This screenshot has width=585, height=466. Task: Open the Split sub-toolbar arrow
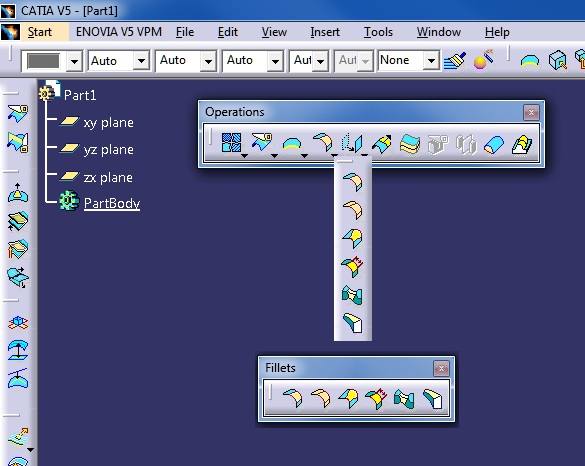(x=274, y=156)
